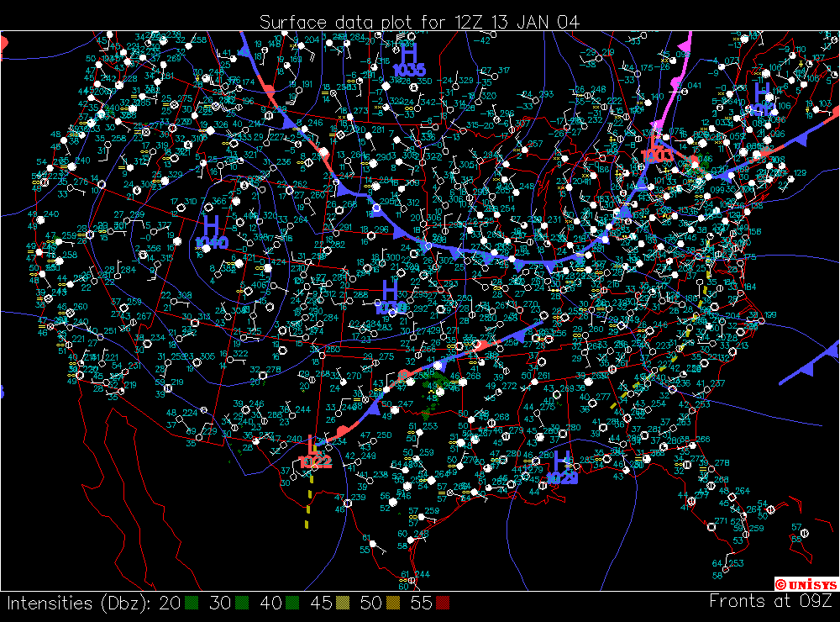Viewport: 840px width, 622px height.
Task: Click the green radar echo over Oklahoma
Action: pyautogui.click(x=435, y=396)
